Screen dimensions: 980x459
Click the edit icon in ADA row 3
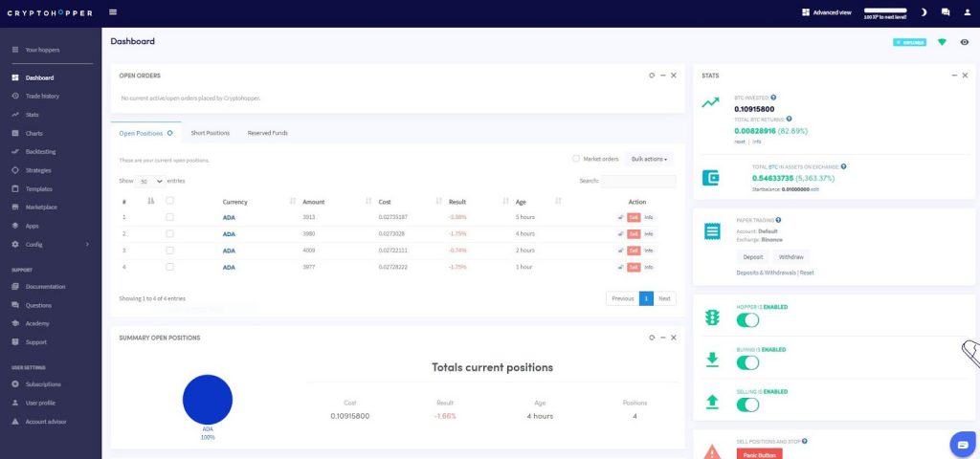coord(620,251)
